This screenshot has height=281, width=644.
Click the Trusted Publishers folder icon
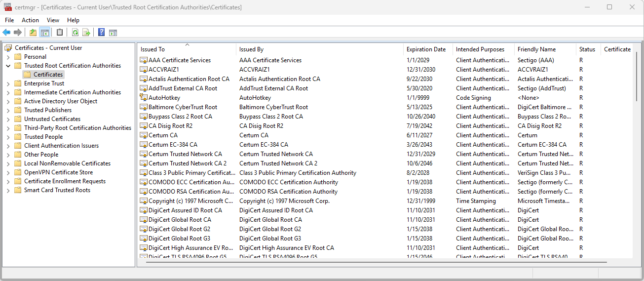(18, 110)
